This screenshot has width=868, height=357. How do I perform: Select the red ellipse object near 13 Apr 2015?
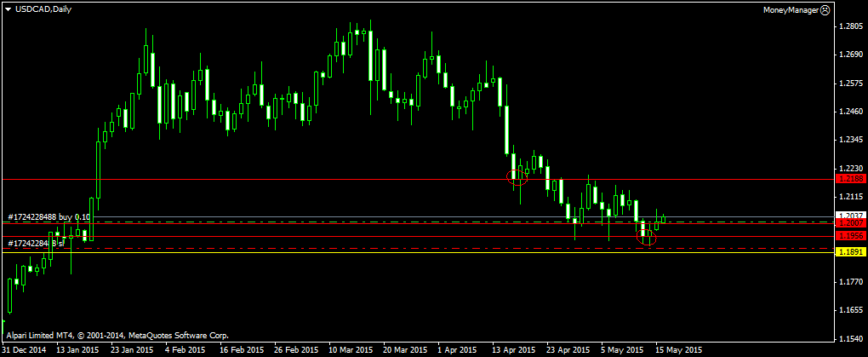click(x=517, y=177)
